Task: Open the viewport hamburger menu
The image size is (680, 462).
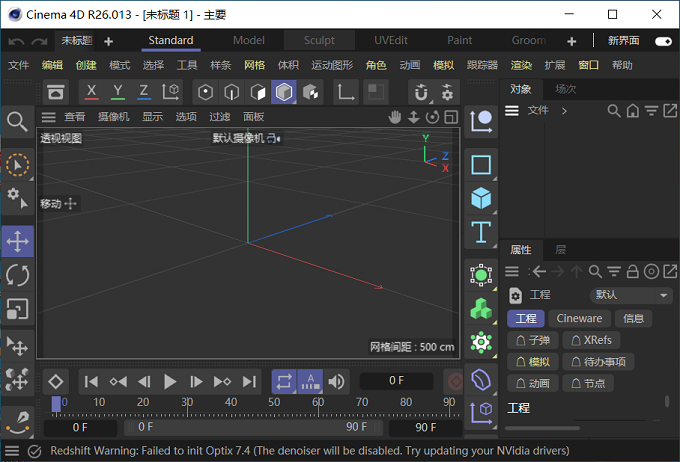Action: 49,117
